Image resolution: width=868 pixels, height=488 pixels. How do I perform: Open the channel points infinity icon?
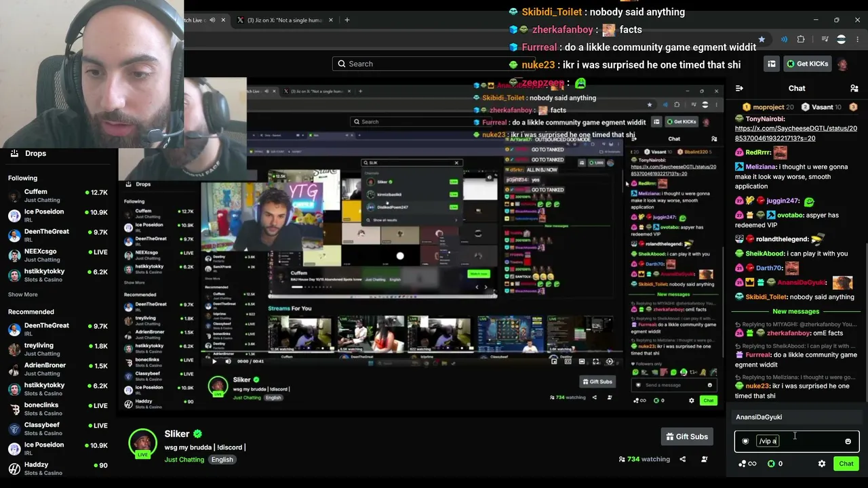pyautogui.click(x=747, y=464)
